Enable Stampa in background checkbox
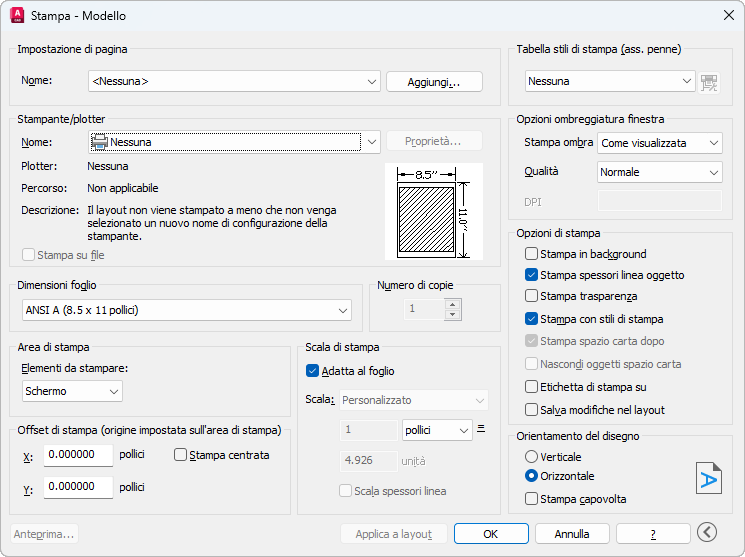The height and width of the screenshot is (557, 745). (532, 254)
